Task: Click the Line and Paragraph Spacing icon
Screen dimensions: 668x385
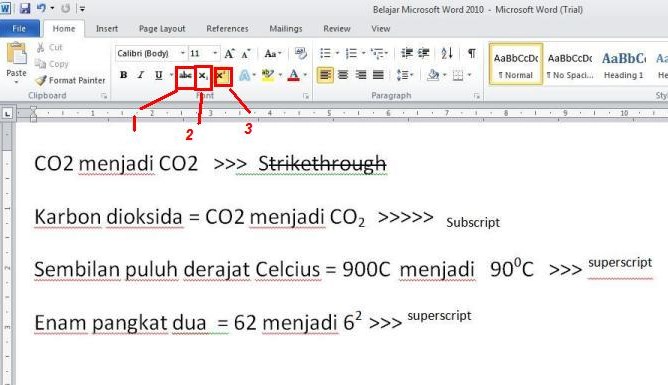Action: pos(402,75)
